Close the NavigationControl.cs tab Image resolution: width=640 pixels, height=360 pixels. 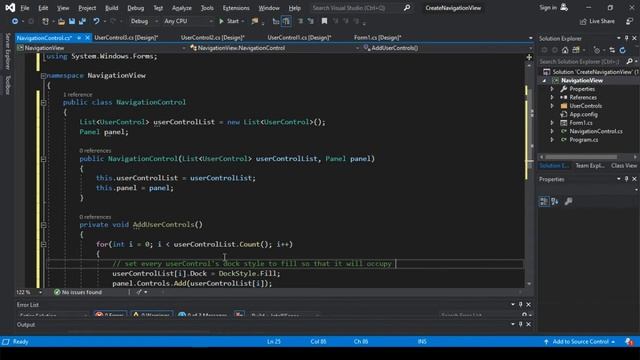click(87, 38)
